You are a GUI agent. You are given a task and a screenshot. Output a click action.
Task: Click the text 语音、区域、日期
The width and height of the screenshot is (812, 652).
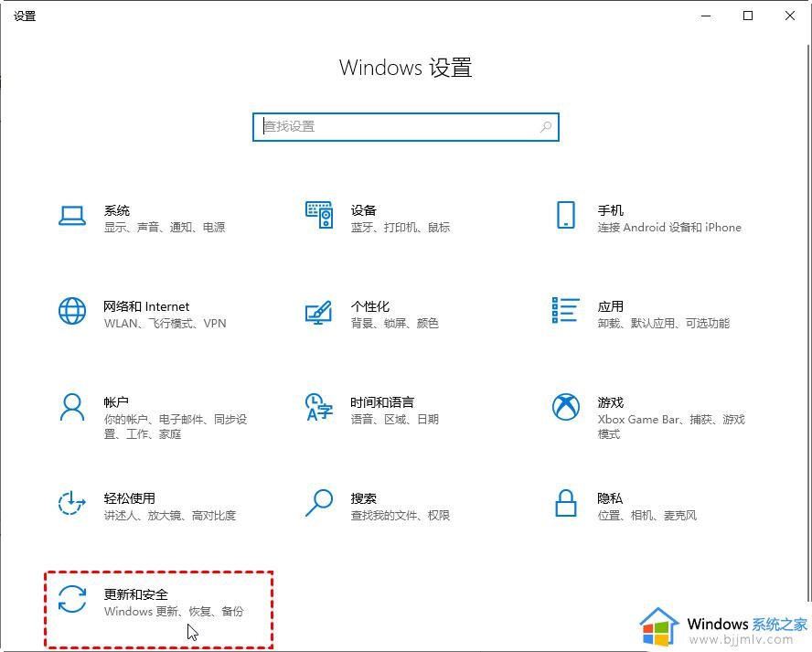[x=395, y=419]
